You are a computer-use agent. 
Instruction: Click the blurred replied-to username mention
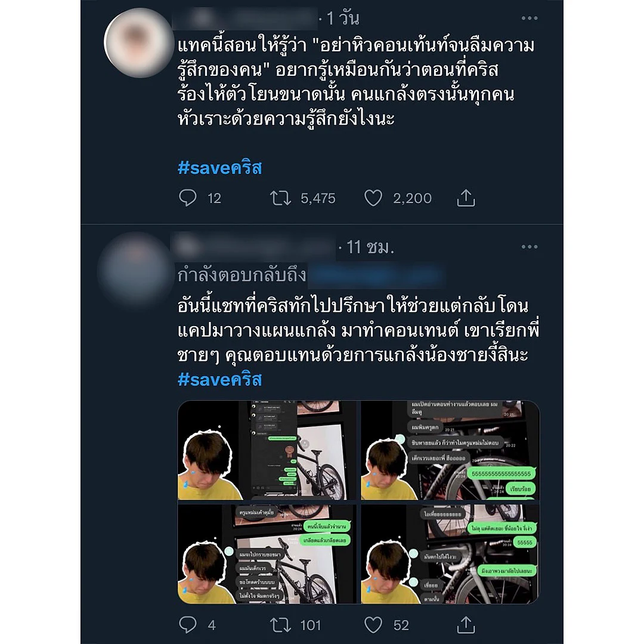point(377,275)
